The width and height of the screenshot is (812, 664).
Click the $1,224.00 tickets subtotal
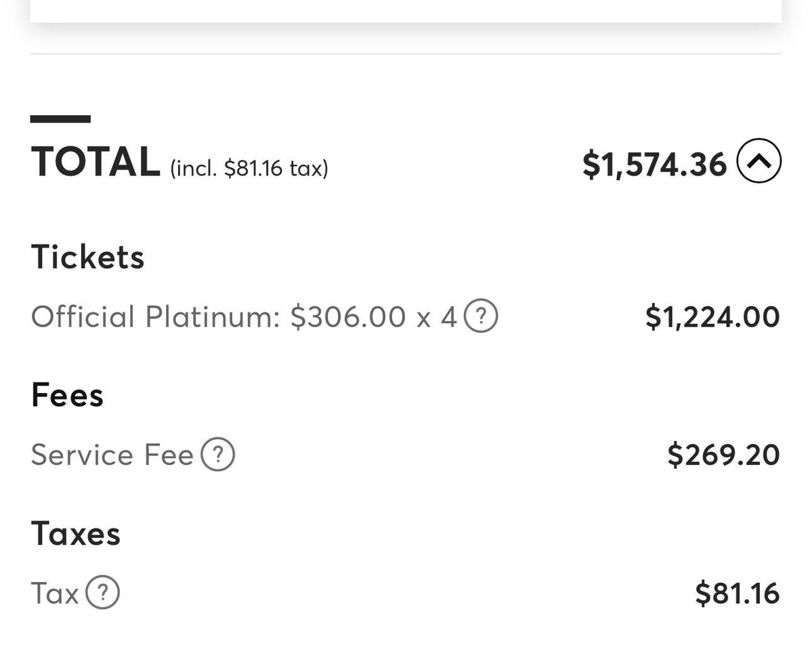point(712,317)
